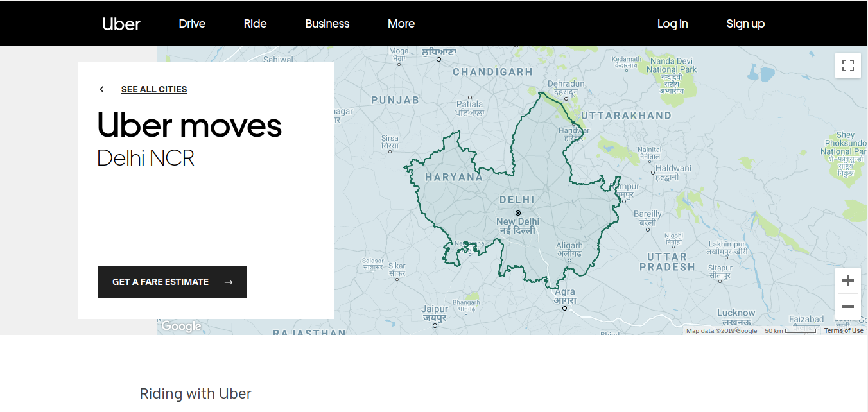This screenshot has height=412, width=868.
Task: Click the Uttarakhand state label
Action: point(626,116)
